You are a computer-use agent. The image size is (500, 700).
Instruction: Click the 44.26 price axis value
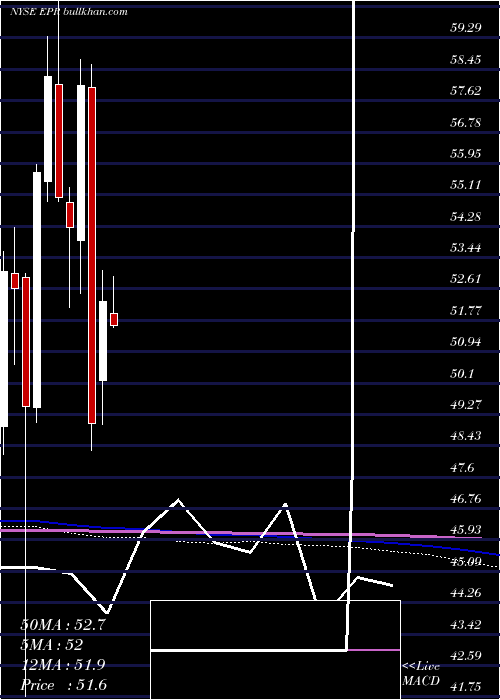(x=466, y=593)
